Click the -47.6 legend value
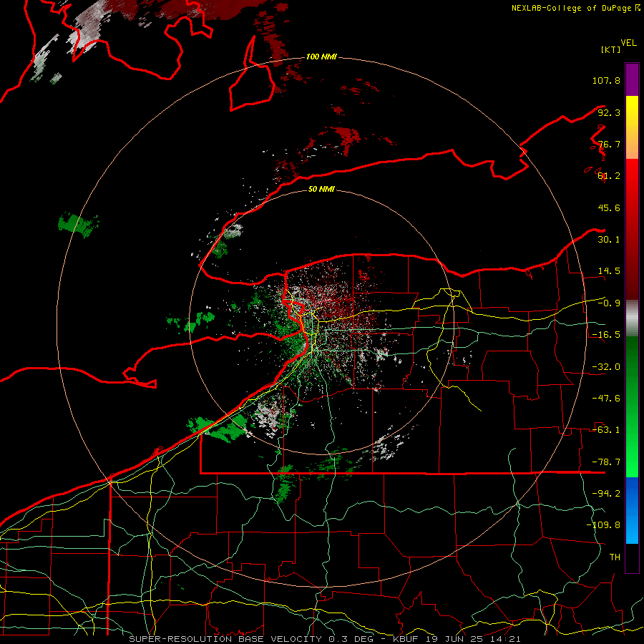 click(x=606, y=399)
